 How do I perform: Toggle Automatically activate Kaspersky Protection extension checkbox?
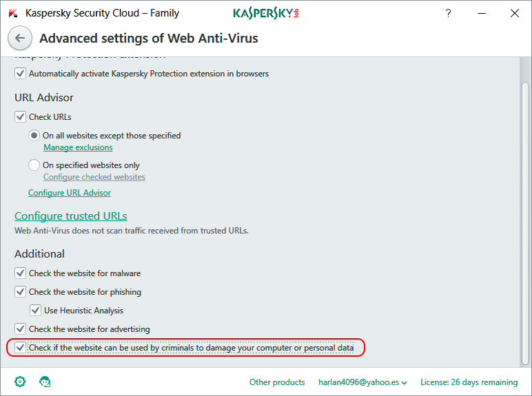click(21, 73)
